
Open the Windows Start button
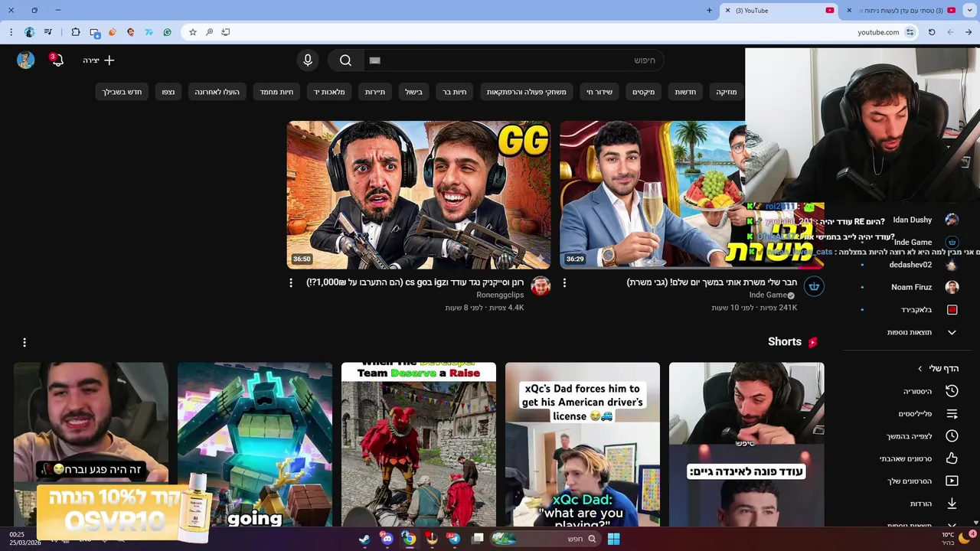tap(613, 539)
